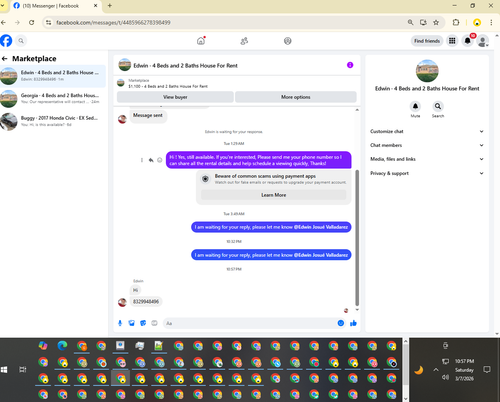The width and height of the screenshot is (500, 402).
Task: Open the Chrome three-dot menu
Action: click(491, 22)
